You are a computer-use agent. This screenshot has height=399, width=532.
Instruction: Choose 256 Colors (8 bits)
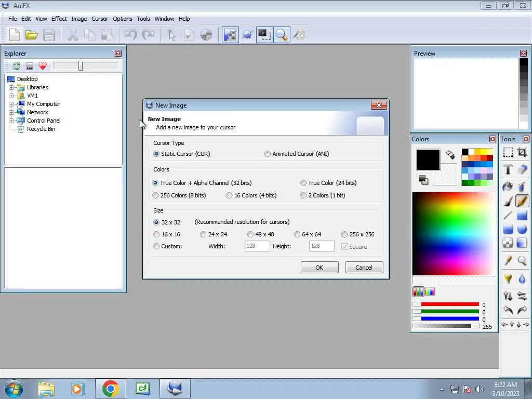179,195
